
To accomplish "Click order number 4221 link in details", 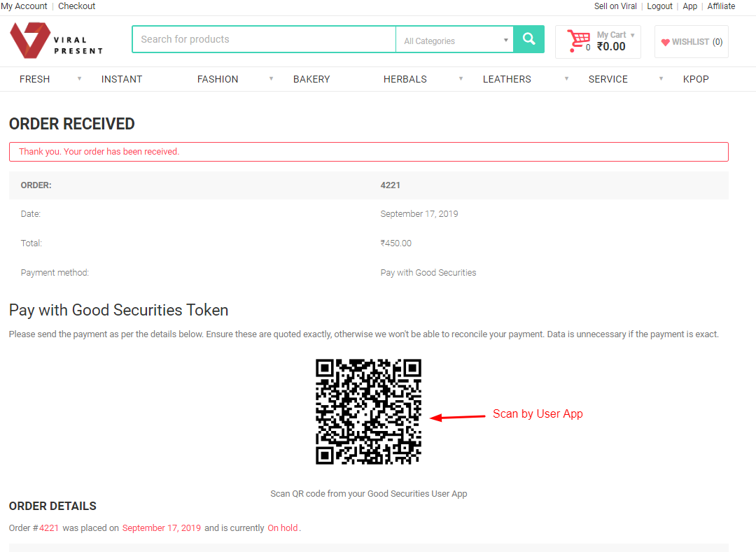I will (49, 528).
